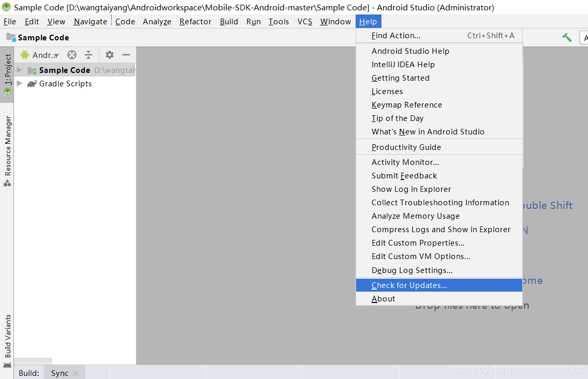Open Debug Log Settings
This screenshot has width=588, height=379.
tap(439, 270)
